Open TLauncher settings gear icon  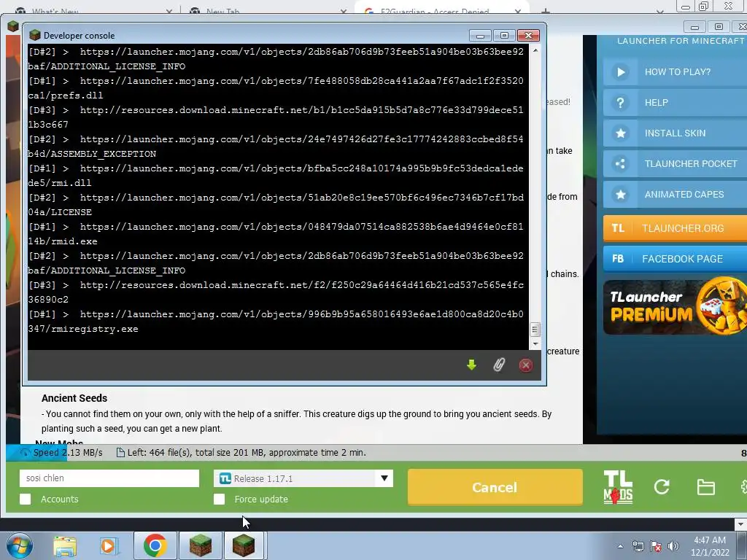point(743,486)
